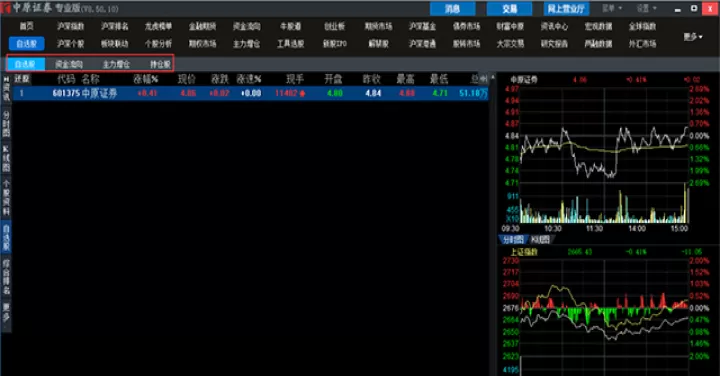Open 资讯 tab in left sidebar
720x376 pixels.
point(6,89)
